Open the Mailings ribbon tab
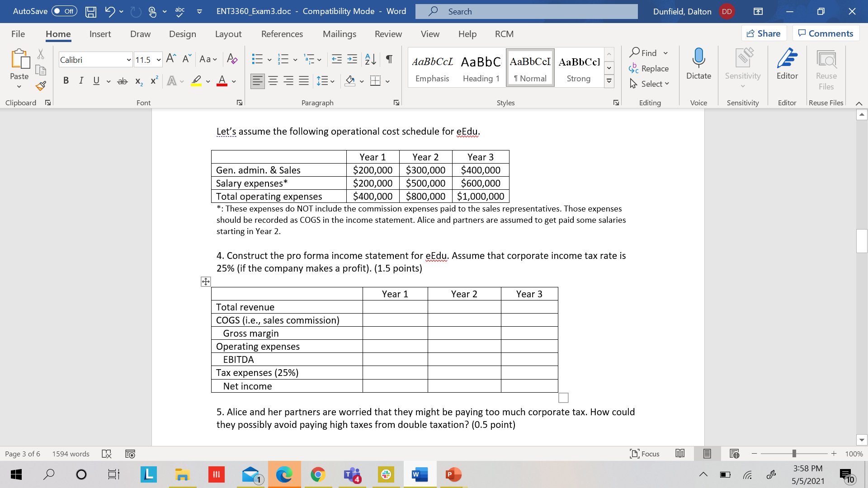The width and height of the screenshot is (868, 488). pyautogui.click(x=339, y=34)
